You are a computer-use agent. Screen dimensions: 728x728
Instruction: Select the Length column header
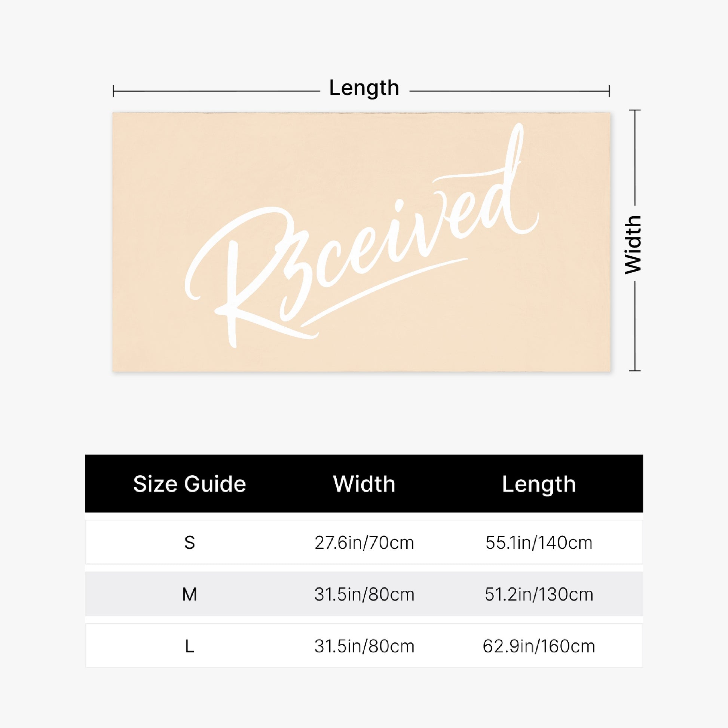[539, 484]
